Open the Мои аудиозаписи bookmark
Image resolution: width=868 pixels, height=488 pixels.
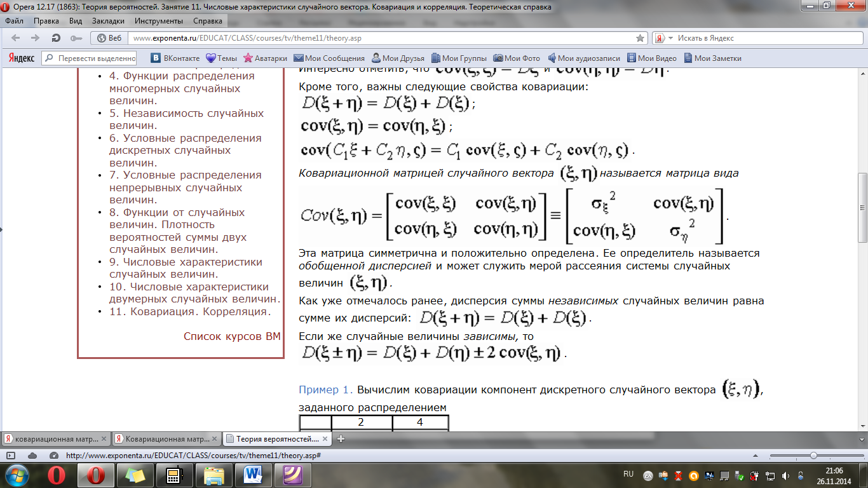coord(583,58)
